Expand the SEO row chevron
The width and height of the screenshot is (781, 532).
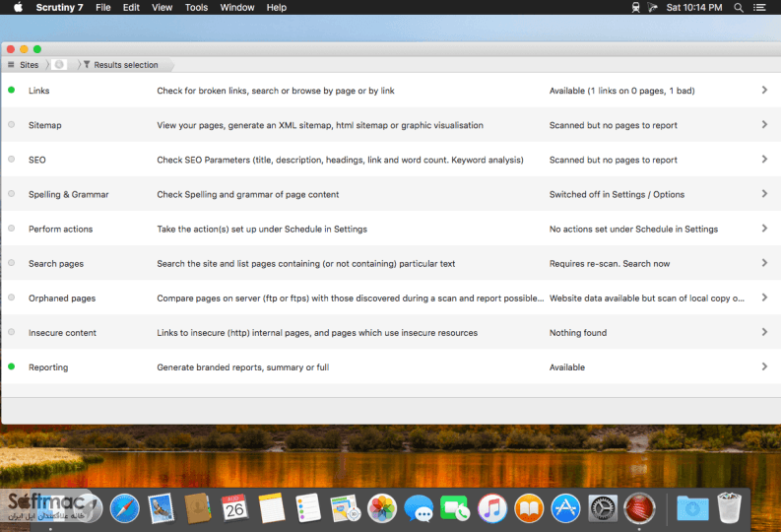tap(764, 159)
